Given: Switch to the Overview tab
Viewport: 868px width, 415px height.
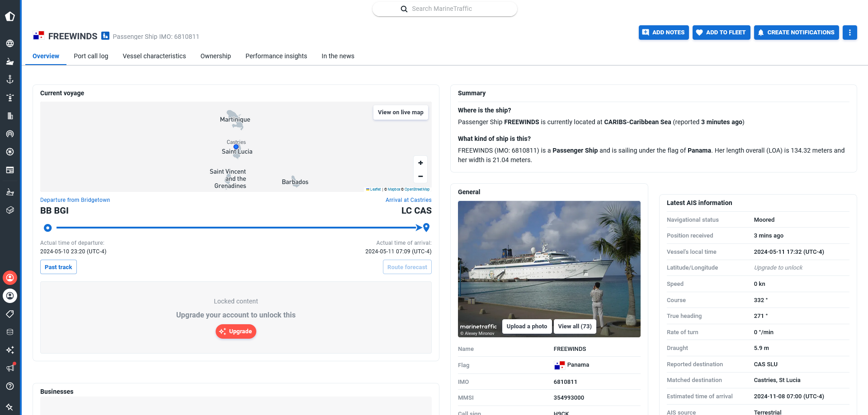Looking at the screenshot, I should click(x=46, y=56).
